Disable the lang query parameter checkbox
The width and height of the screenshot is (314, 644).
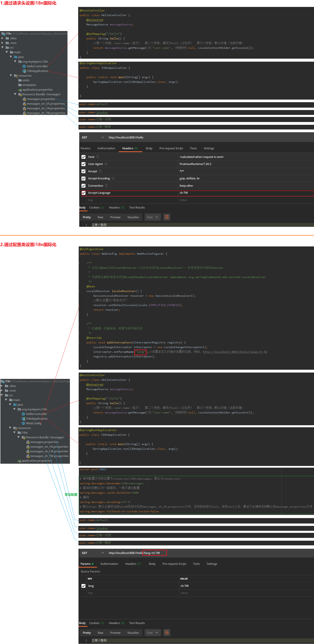[84, 586]
